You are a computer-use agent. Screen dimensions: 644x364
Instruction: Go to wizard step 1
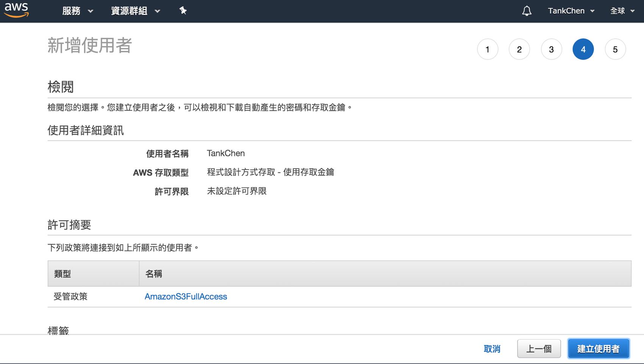coord(488,49)
